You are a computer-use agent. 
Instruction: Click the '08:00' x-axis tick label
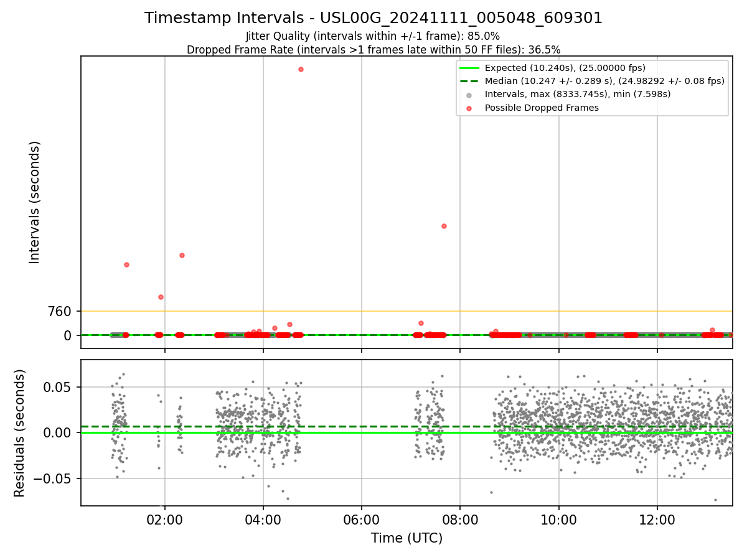click(x=460, y=519)
